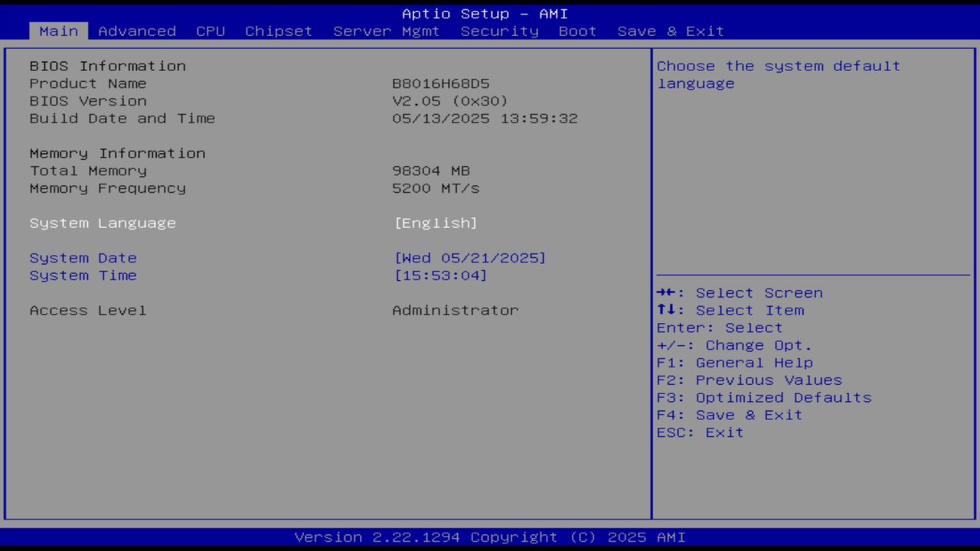The image size is (980, 551).
Task: Open the System Language selector
Action: tap(103, 223)
